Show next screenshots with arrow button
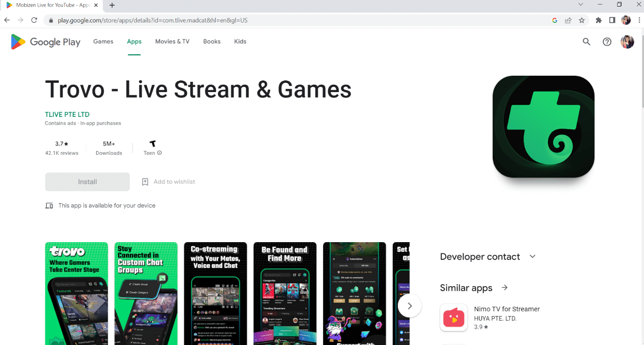This screenshot has width=644, height=345. coord(410,306)
